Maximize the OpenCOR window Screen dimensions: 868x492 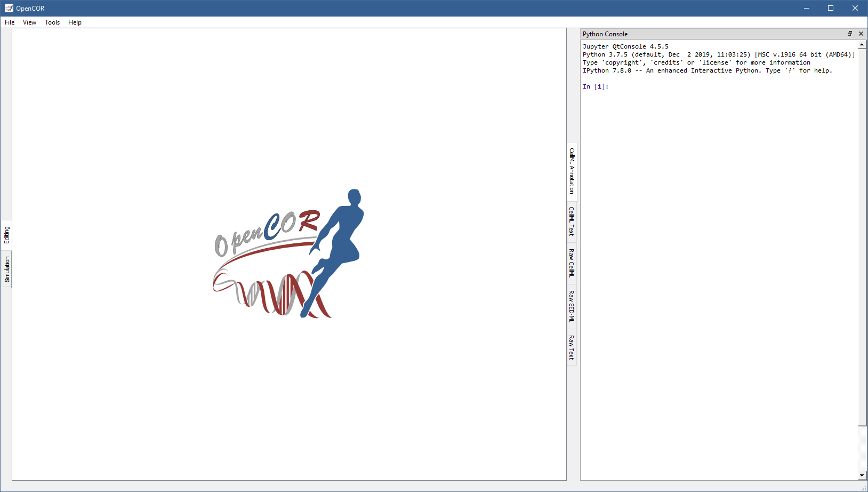831,8
